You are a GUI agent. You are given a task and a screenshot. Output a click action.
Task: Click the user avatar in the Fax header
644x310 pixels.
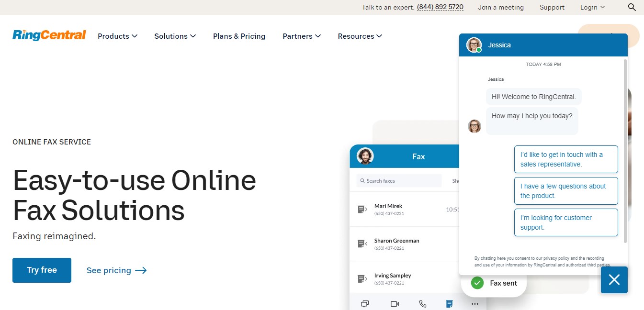click(365, 156)
